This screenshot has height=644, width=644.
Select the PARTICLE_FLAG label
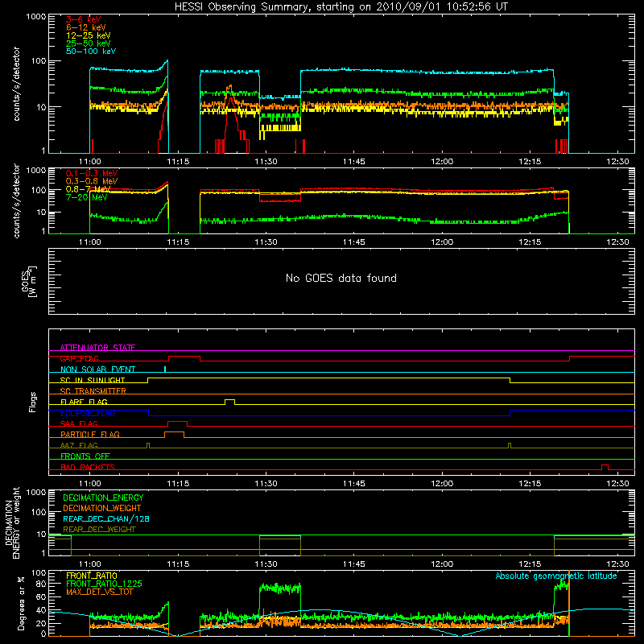(90, 434)
